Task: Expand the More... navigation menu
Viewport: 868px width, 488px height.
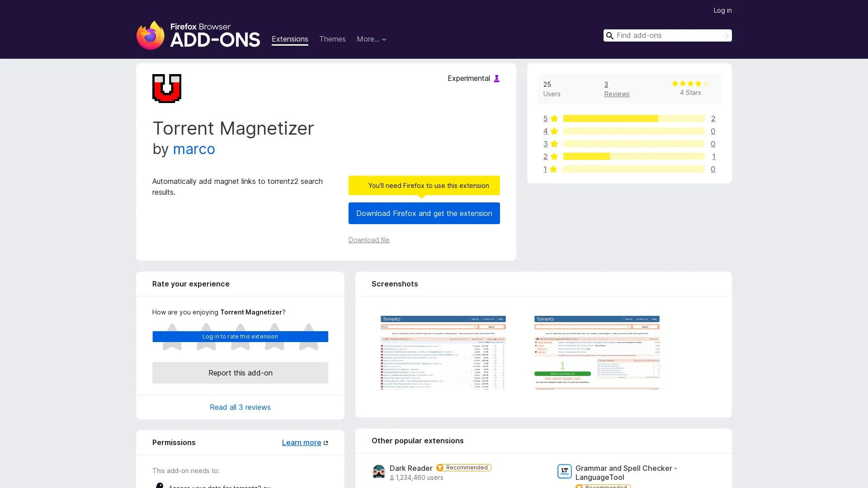Action: pyautogui.click(x=372, y=39)
